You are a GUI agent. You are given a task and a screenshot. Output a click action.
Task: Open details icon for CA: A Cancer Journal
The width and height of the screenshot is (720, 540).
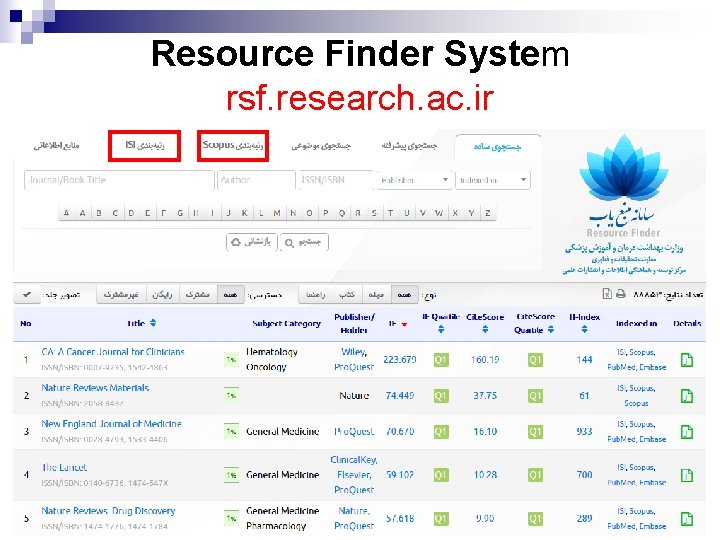[x=686, y=360]
